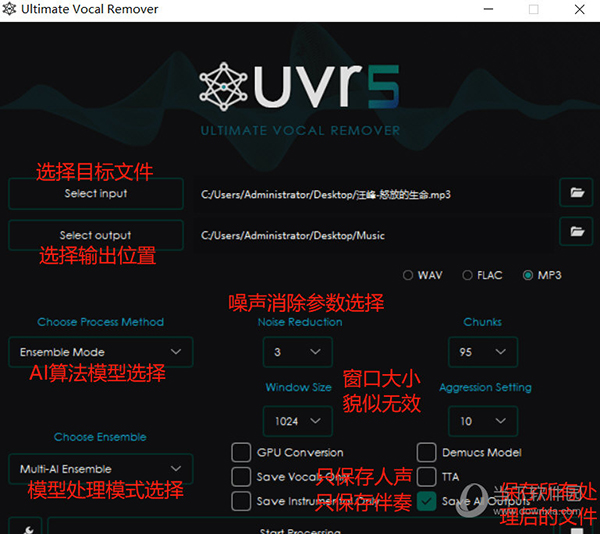Click the Window Size label
The width and height of the screenshot is (600, 534).
coord(298,387)
